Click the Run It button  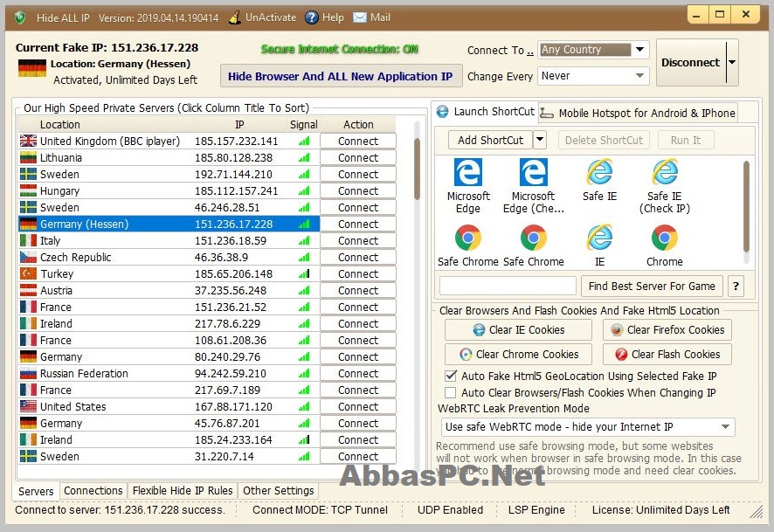[686, 140]
